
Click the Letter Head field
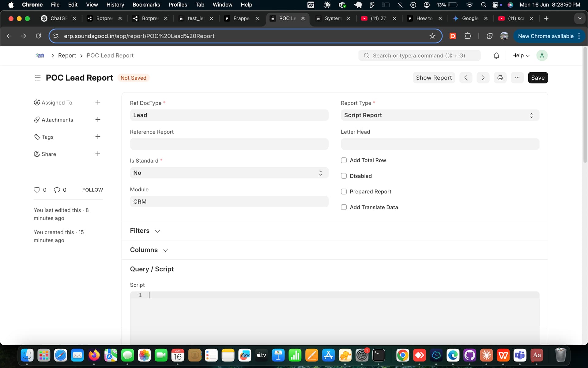(440, 144)
